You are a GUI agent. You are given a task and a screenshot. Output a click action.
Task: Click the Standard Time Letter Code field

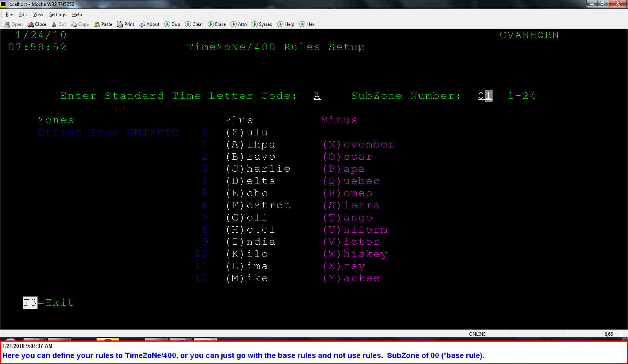pyautogui.click(x=317, y=96)
